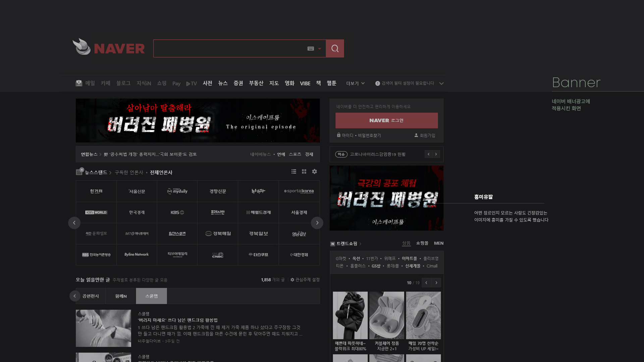Expand the 더보기 menu
This screenshot has height=362, width=644.
click(x=355, y=83)
